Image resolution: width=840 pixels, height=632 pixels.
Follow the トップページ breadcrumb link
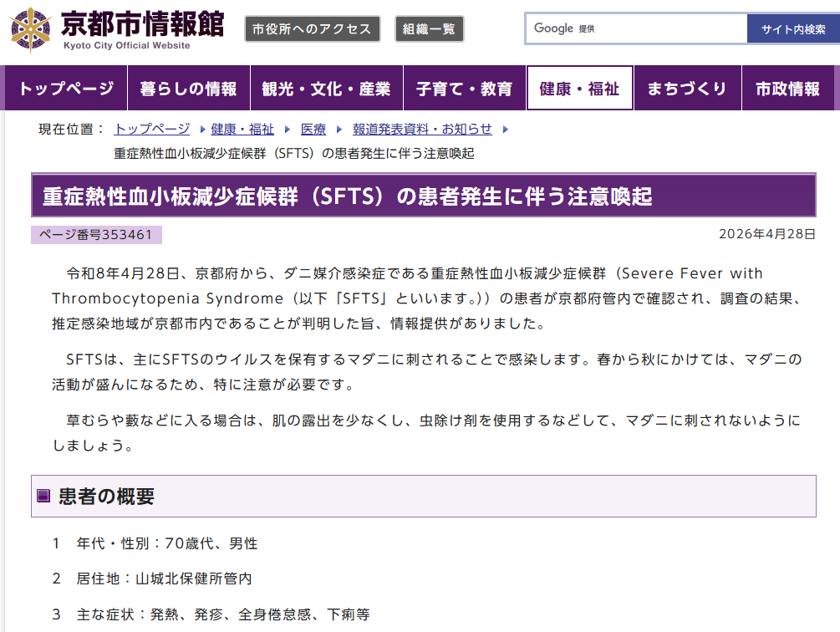pos(152,129)
